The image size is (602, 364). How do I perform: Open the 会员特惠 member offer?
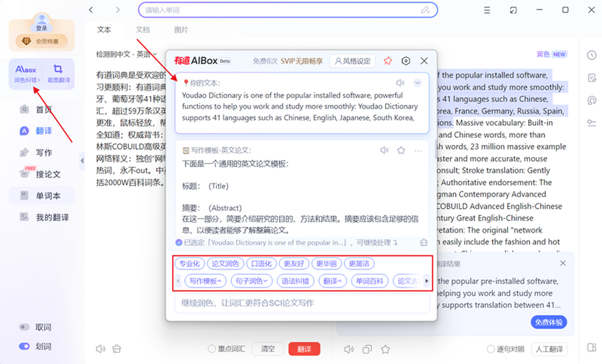pos(41,42)
